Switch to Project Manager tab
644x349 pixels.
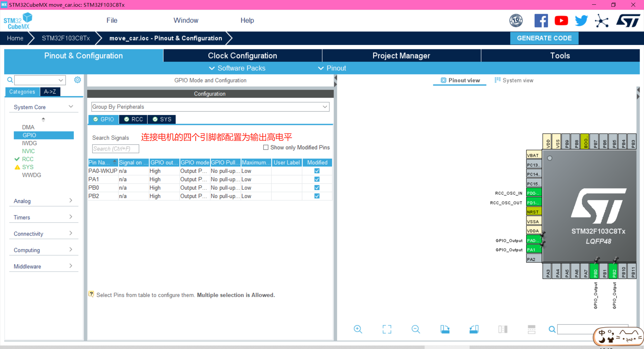[401, 56]
